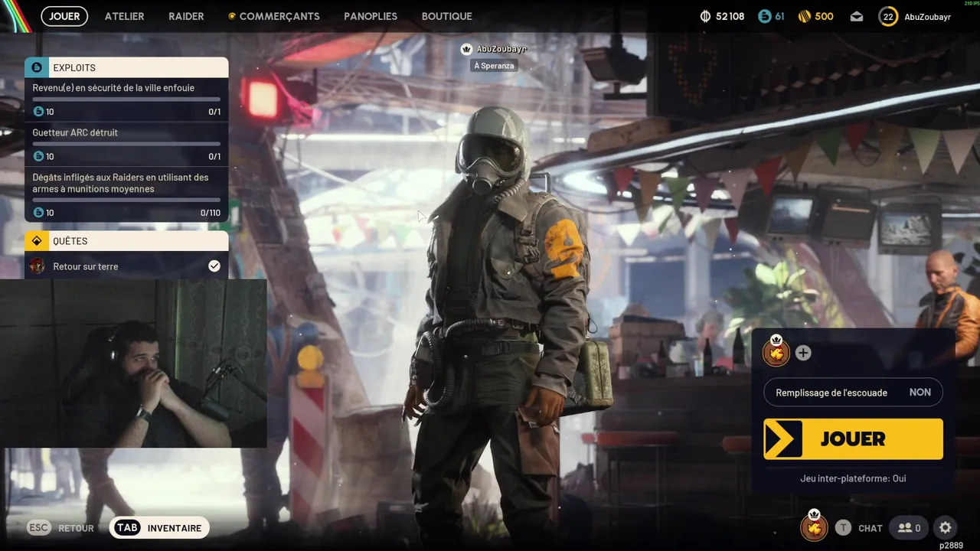Visit the BOUTIQUE tab
The height and width of the screenshot is (551, 980).
446,16
